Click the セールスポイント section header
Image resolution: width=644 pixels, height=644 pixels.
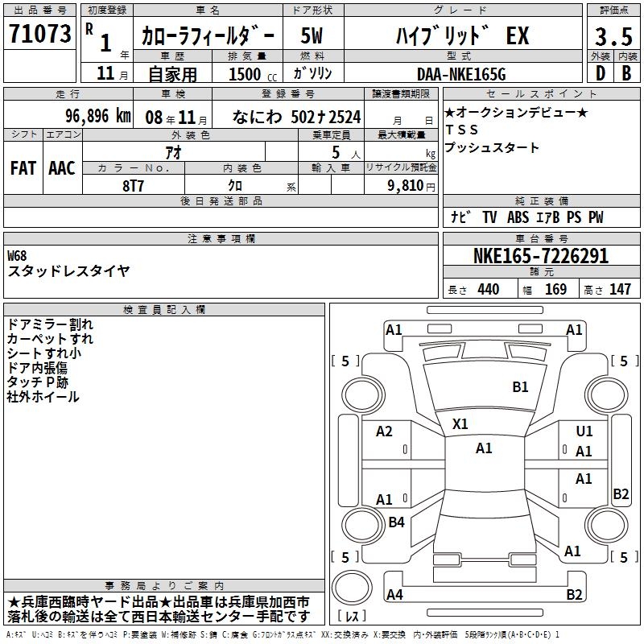pos(541,94)
